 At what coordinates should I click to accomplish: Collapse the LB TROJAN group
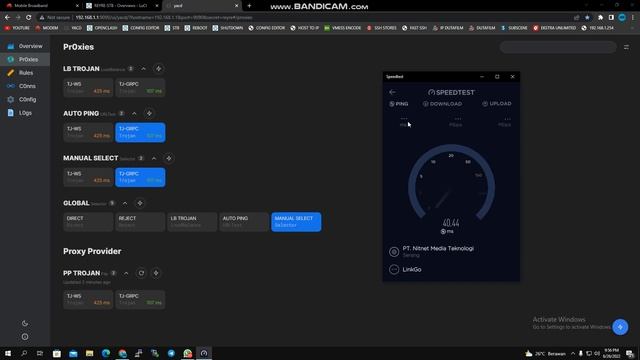coord(144,69)
